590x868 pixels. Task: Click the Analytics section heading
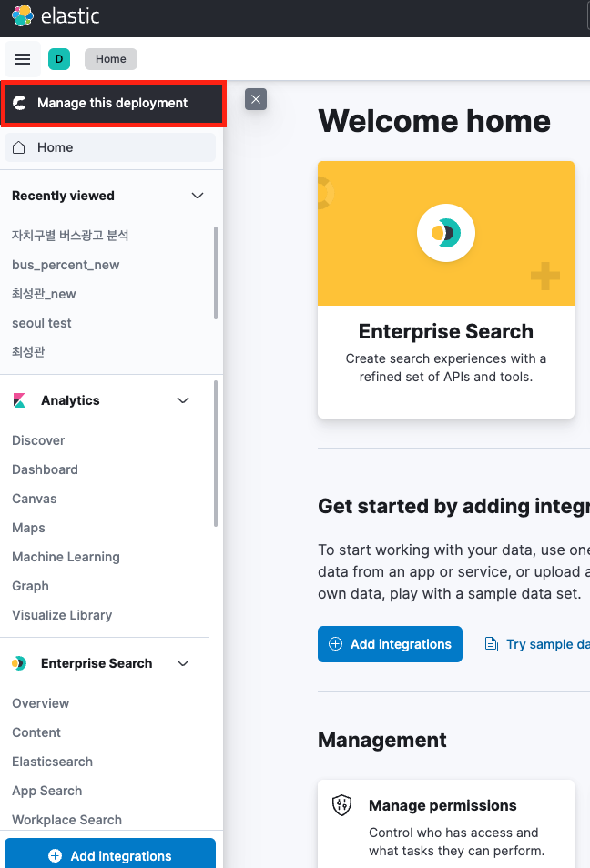(70, 400)
